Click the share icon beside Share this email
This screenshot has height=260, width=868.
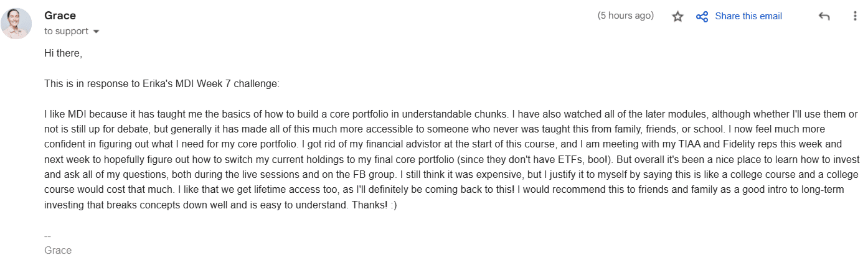pyautogui.click(x=702, y=17)
